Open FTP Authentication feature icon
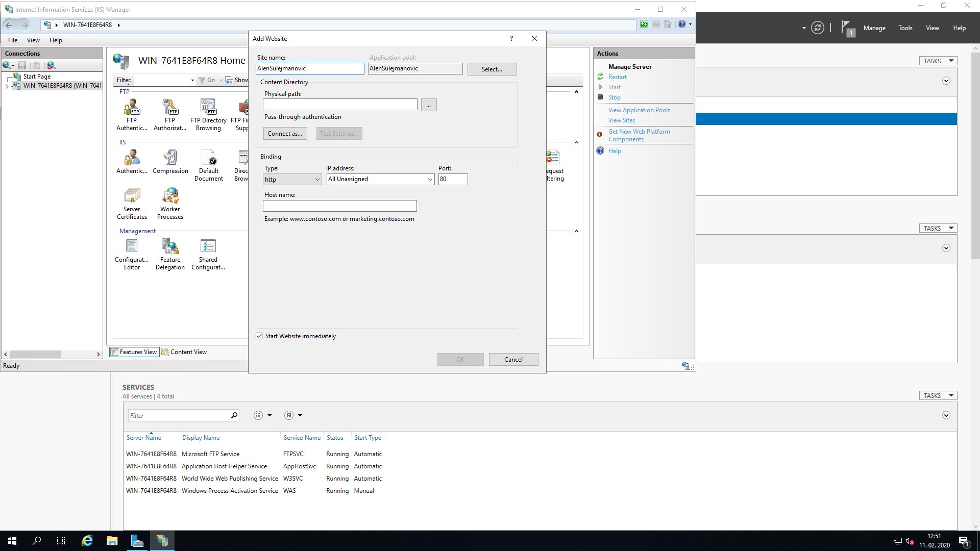This screenshot has height=551, width=980. [132, 115]
